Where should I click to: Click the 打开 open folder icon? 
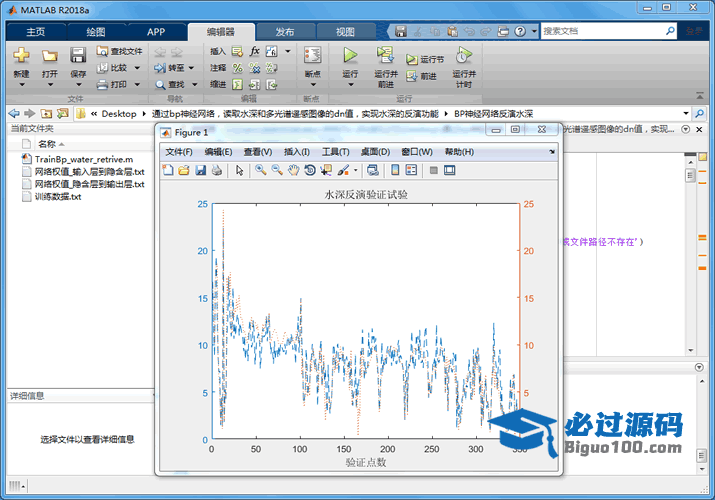coord(49,56)
